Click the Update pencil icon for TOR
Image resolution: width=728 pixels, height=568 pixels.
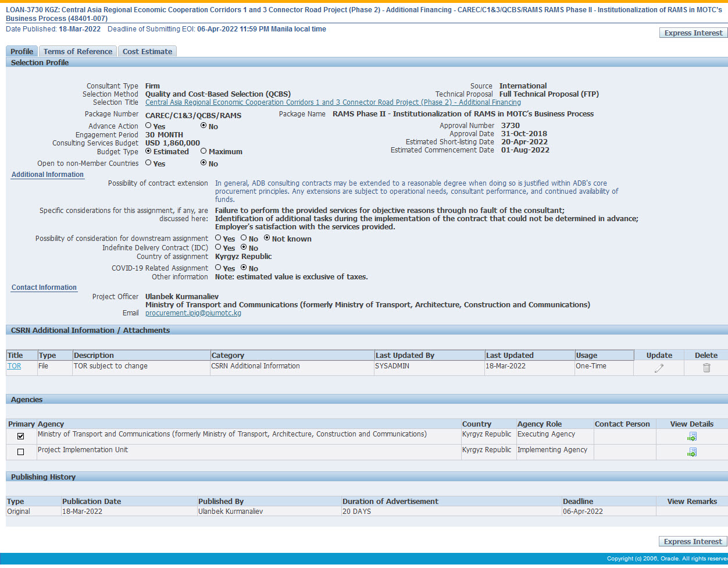coord(659,368)
